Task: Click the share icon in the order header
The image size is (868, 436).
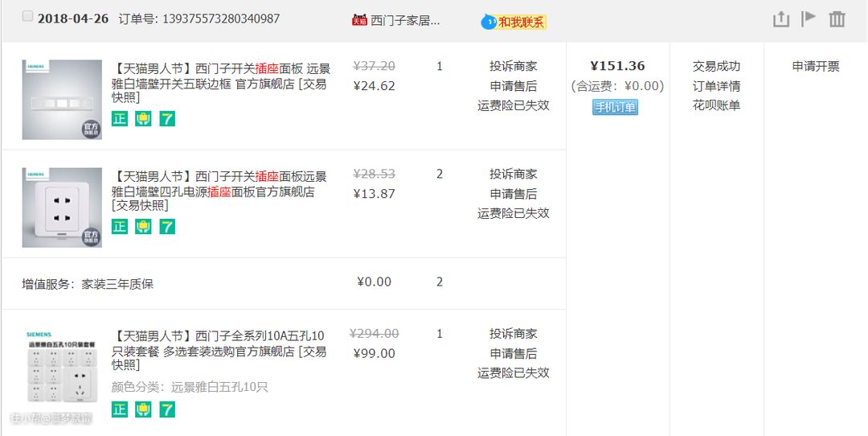Action: click(781, 19)
